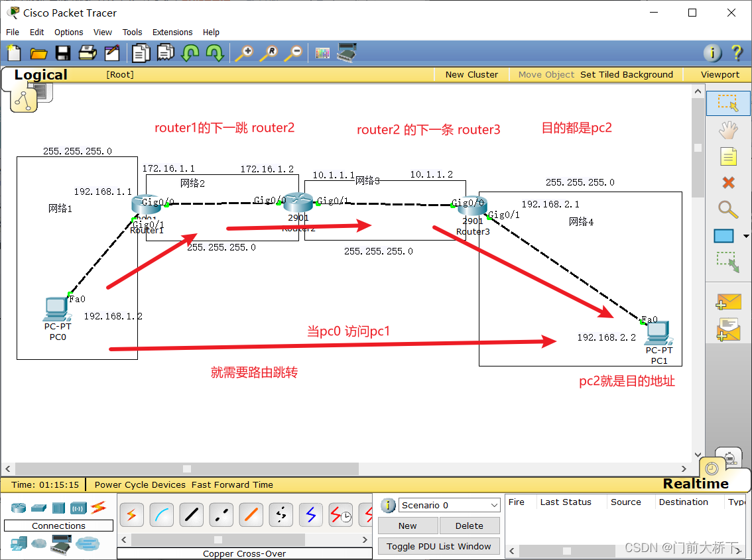Select the Routers device category icon
752x560 pixels.
(19, 507)
